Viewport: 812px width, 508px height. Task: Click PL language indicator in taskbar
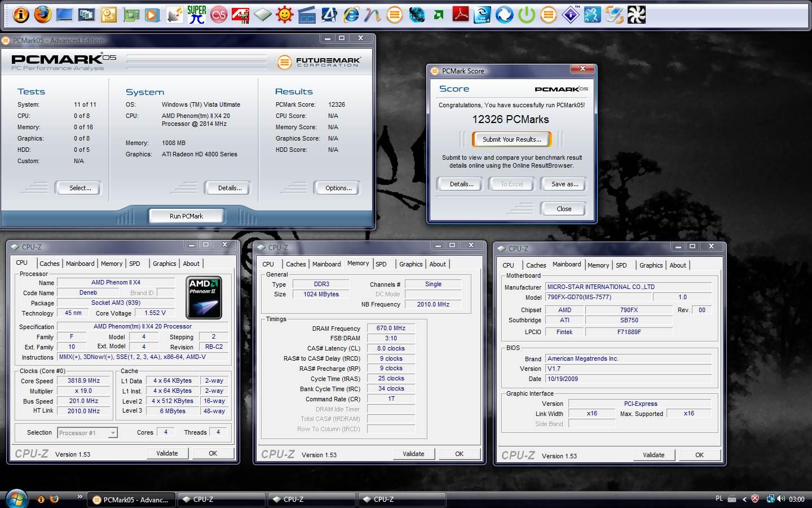tap(719, 498)
